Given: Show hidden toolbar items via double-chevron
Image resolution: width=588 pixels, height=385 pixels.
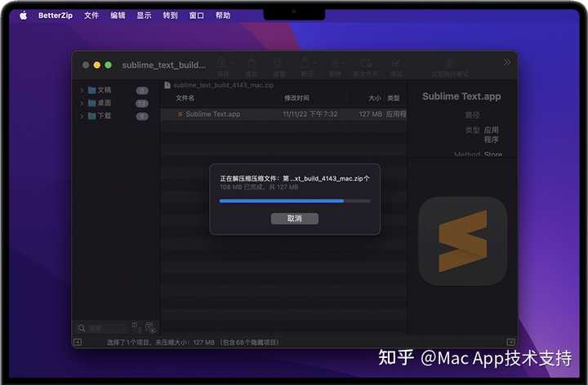Looking at the screenshot, I should [x=506, y=62].
